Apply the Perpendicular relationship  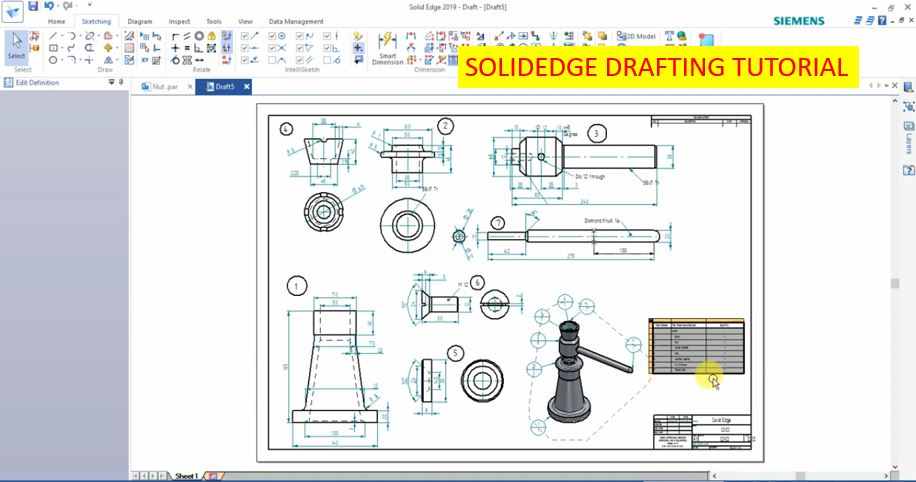click(198, 48)
